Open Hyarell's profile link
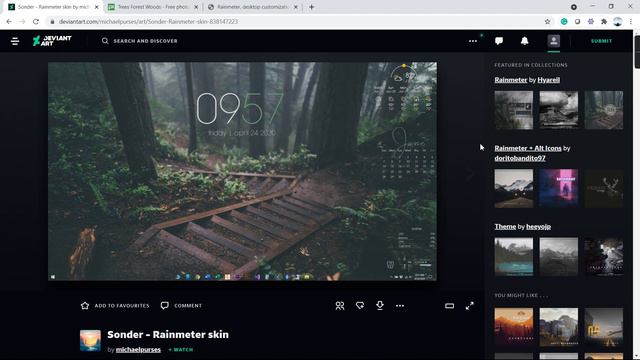Screen dimensions: 640x360 (x=549, y=80)
